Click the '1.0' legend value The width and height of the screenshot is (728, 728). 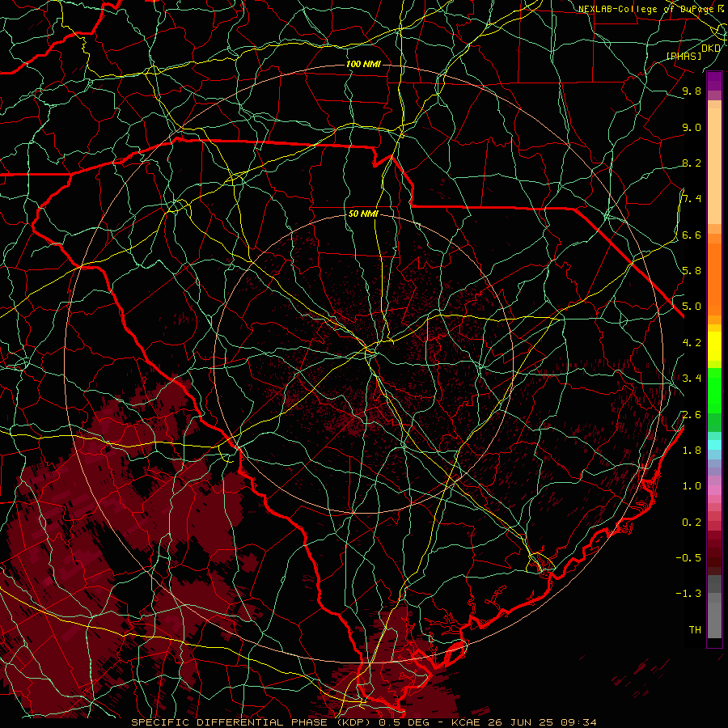[x=692, y=486]
